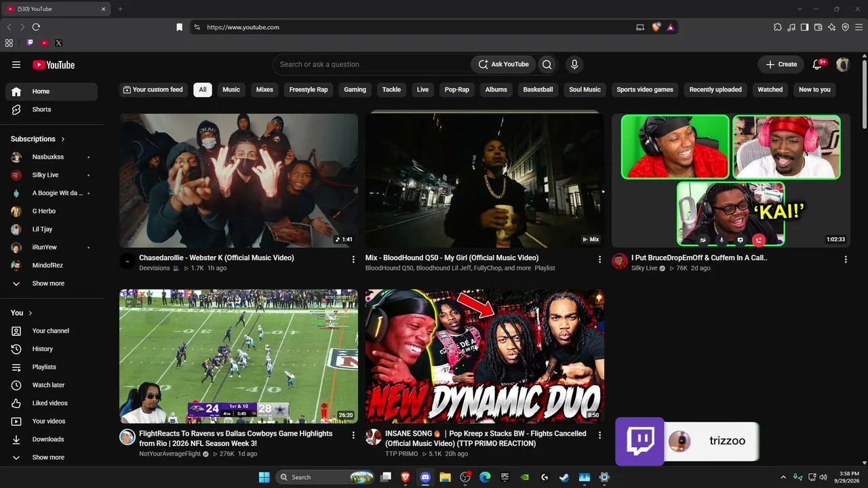Open Liked videos in the sidebar
This screenshot has width=868, height=488.
pyautogui.click(x=52, y=403)
